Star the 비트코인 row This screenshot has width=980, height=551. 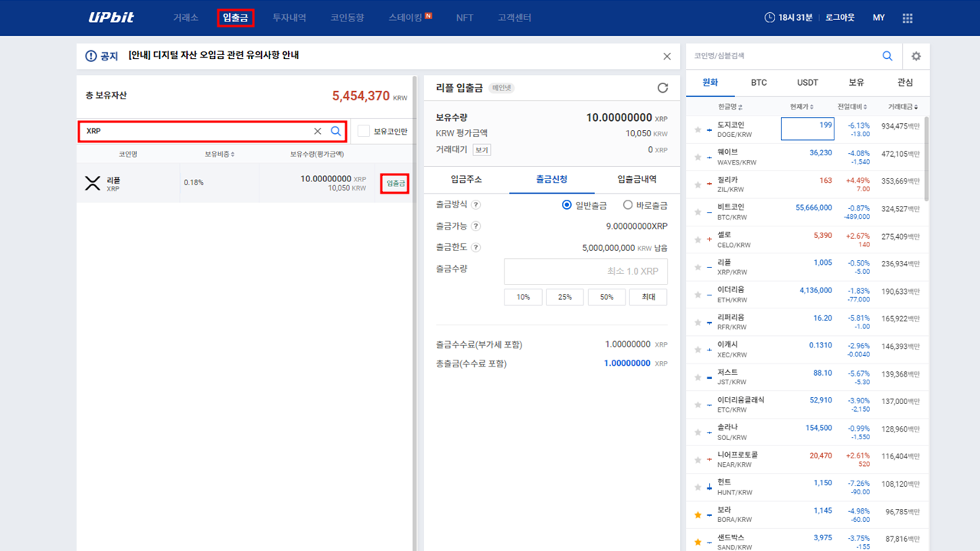point(697,212)
